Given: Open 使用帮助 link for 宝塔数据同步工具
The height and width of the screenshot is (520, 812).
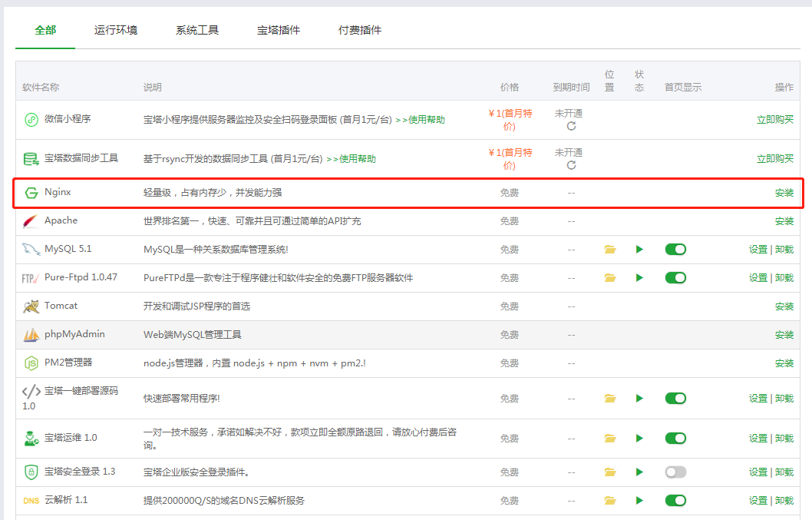Looking at the screenshot, I should (351, 159).
